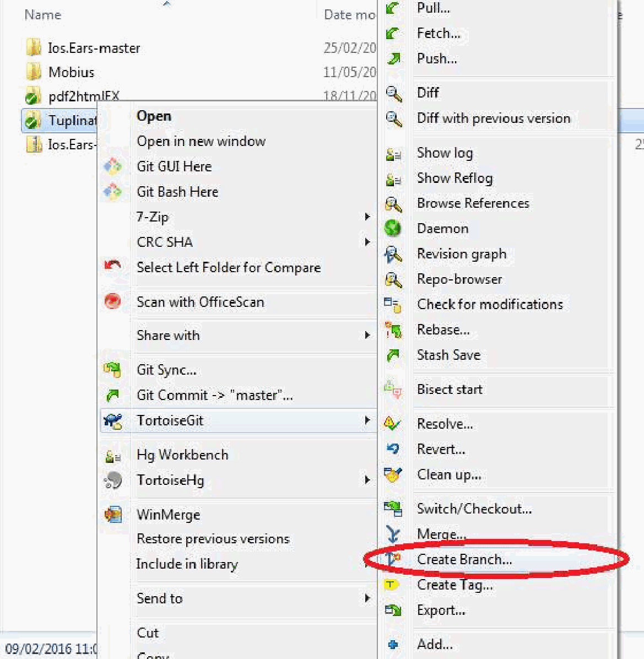Click the Check for modifications icon
Screen dimensions: 644x659
click(x=393, y=305)
